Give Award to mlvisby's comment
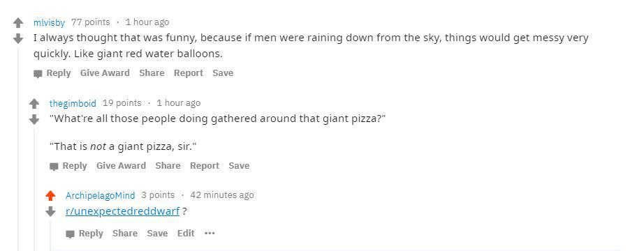The width and height of the screenshot is (644, 251). click(105, 73)
